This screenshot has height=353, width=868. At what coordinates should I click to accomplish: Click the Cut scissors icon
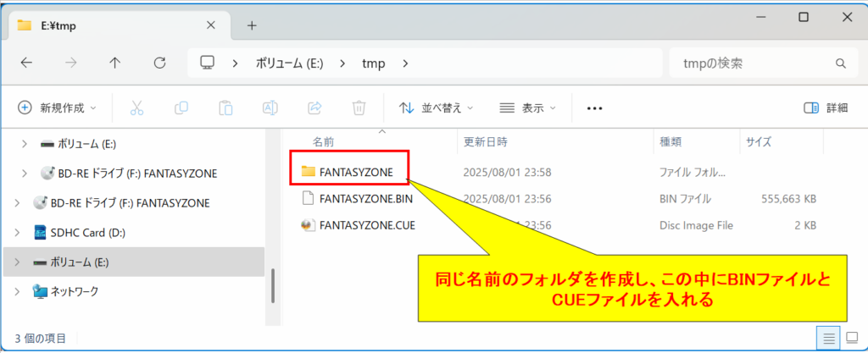(136, 108)
